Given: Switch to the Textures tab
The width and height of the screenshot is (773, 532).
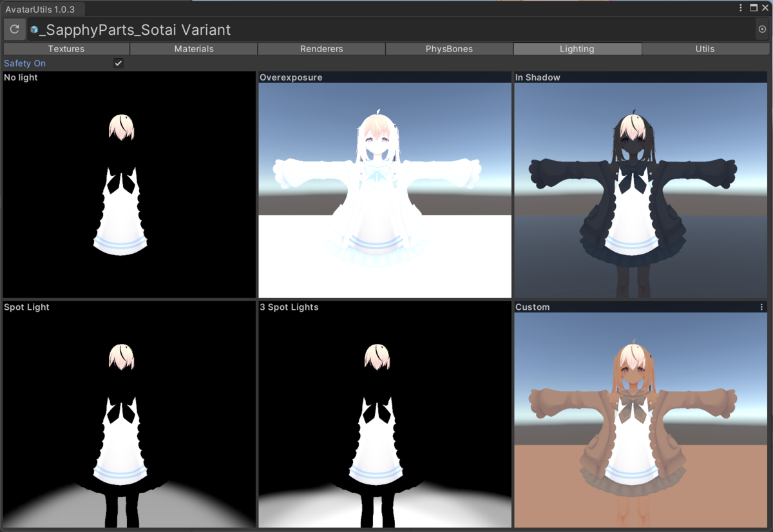Looking at the screenshot, I should 66,49.
